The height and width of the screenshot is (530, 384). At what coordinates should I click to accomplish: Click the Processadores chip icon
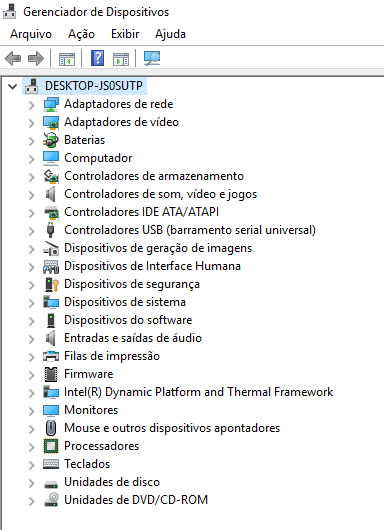(x=51, y=446)
